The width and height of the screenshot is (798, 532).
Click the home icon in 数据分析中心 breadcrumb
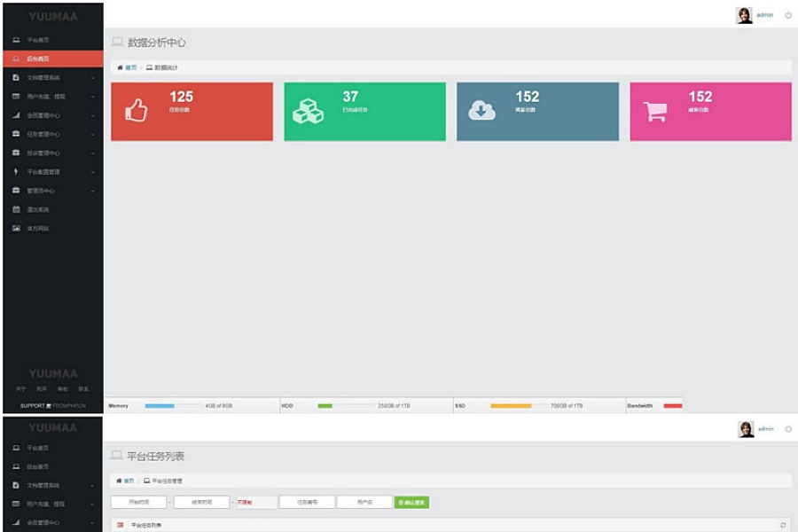tap(120, 67)
